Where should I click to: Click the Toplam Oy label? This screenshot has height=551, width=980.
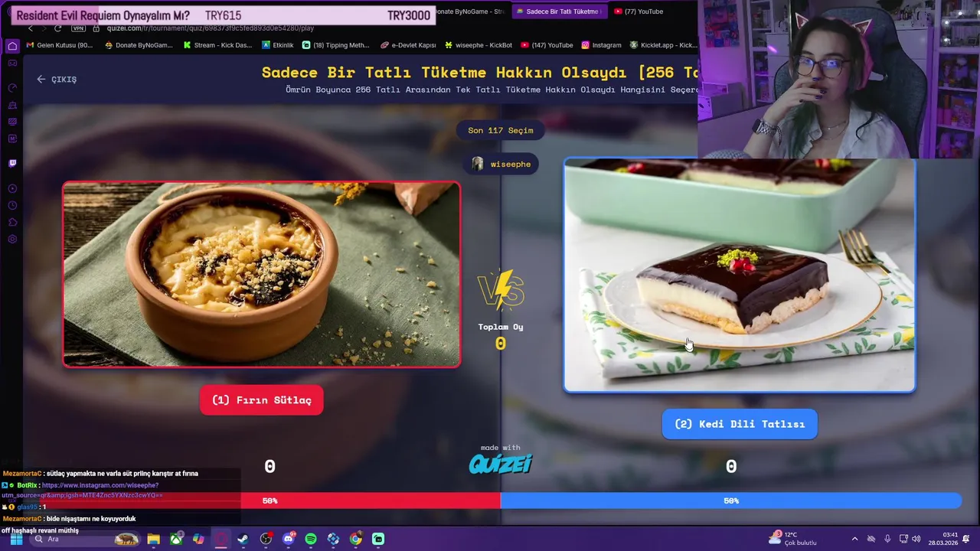point(501,327)
